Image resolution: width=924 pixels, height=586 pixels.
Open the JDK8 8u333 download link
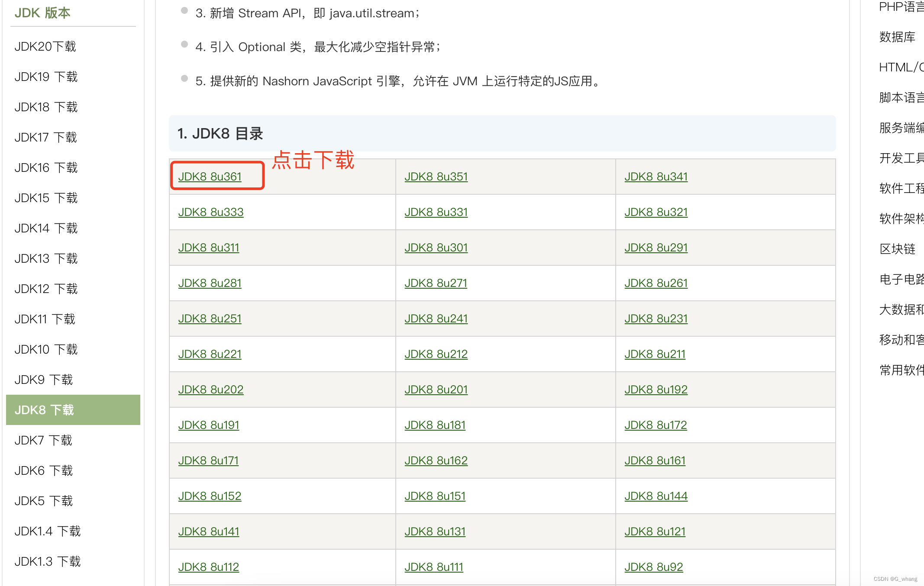(211, 212)
